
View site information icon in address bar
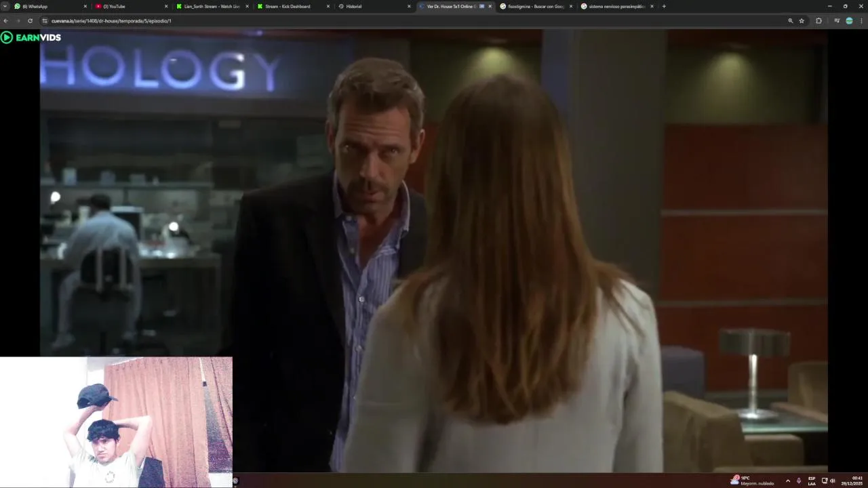(45, 21)
